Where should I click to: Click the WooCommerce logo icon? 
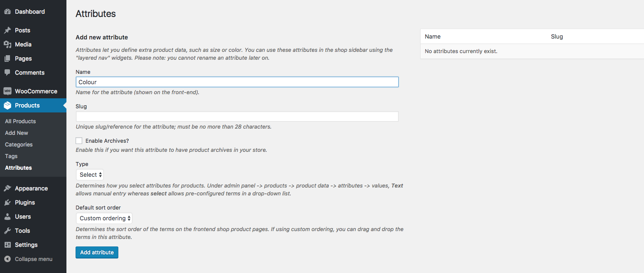[x=7, y=91]
